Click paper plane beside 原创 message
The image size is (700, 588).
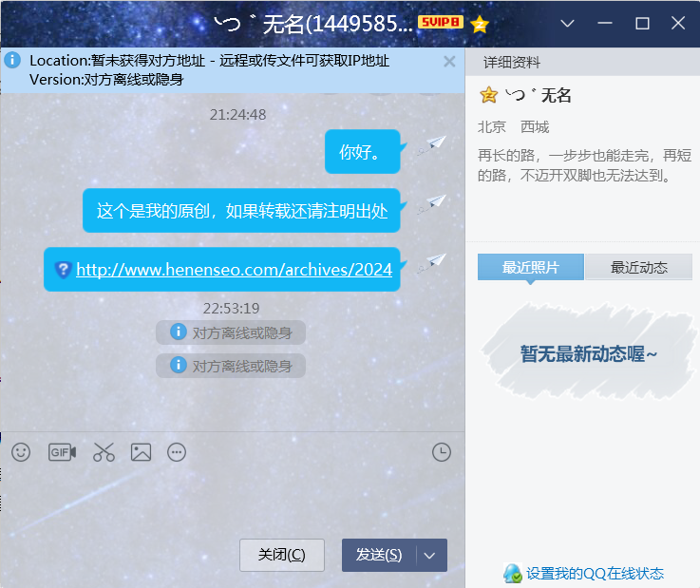tap(432, 203)
